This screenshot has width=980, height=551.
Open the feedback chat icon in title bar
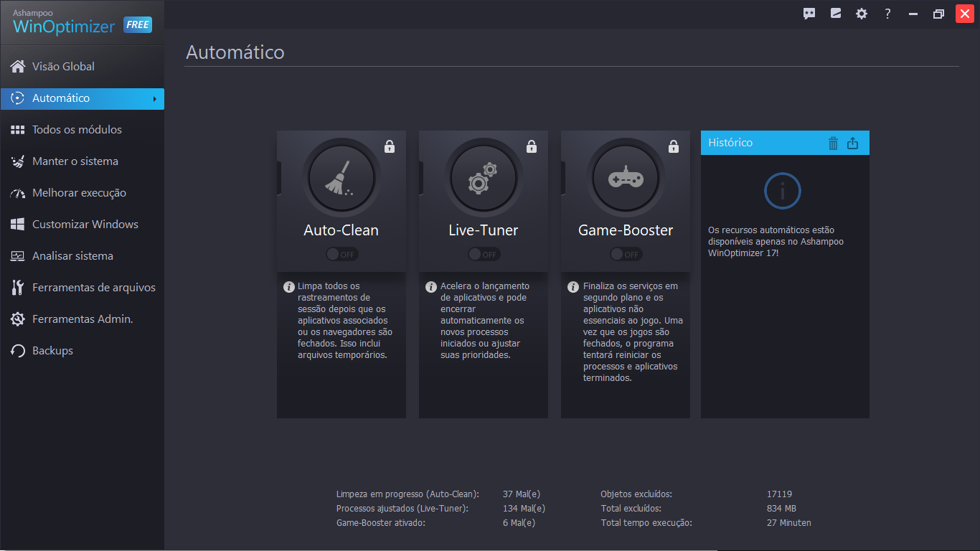(809, 14)
